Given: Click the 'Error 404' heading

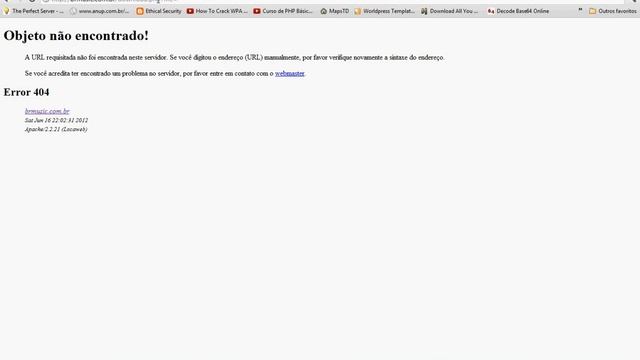Looking at the screenshot, I should [x=27, y=92].
